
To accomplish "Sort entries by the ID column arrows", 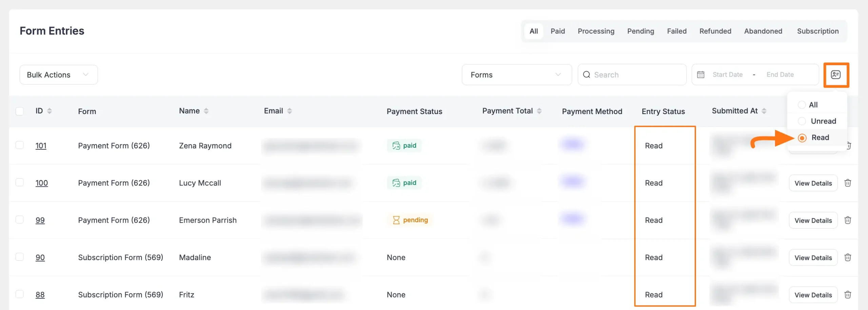I will click(x=50, y=111).
